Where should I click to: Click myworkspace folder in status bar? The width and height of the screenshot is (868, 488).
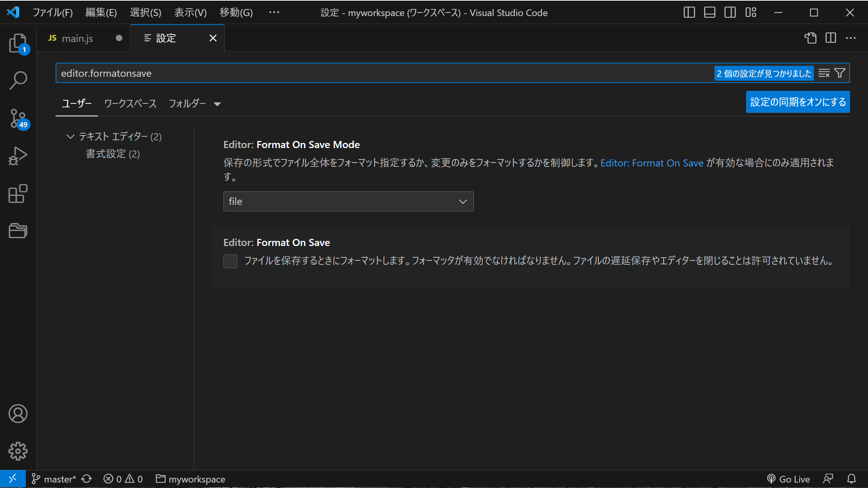[x=190, y=479]
